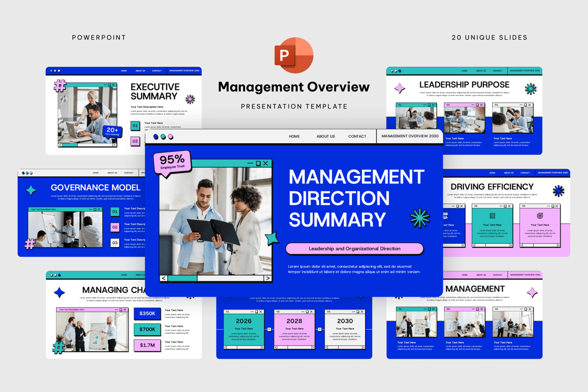
Task: Click teal scrollbar thumb under center photo
Action: pyautogui.click(x=182, y=278)
